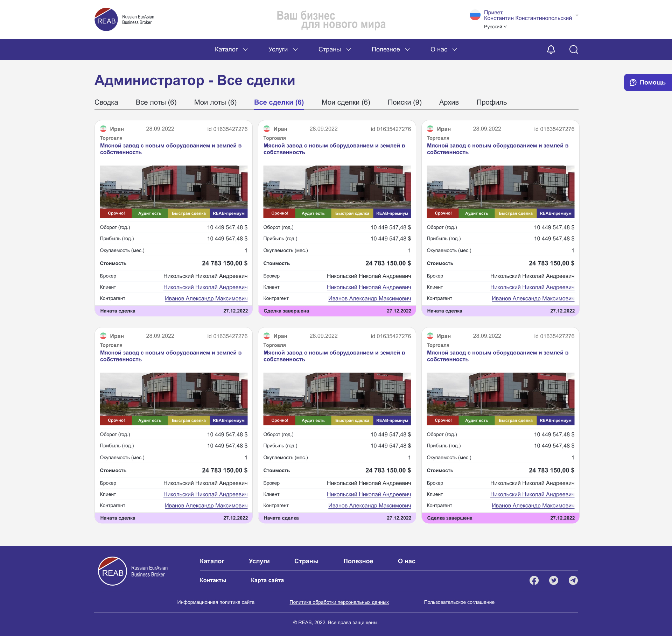This screenshot has height=636, width=672.
Task: Switch to the Мои сделки (6) tab
Action: point(345,102)
